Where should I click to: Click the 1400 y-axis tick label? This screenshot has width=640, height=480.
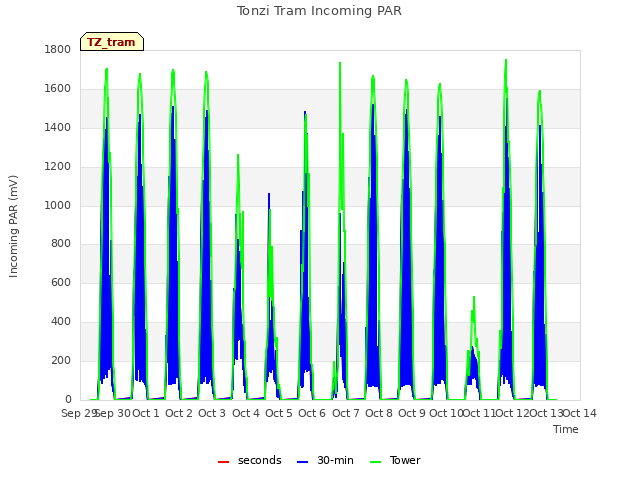pyautogui.click(x=58, y=127)
